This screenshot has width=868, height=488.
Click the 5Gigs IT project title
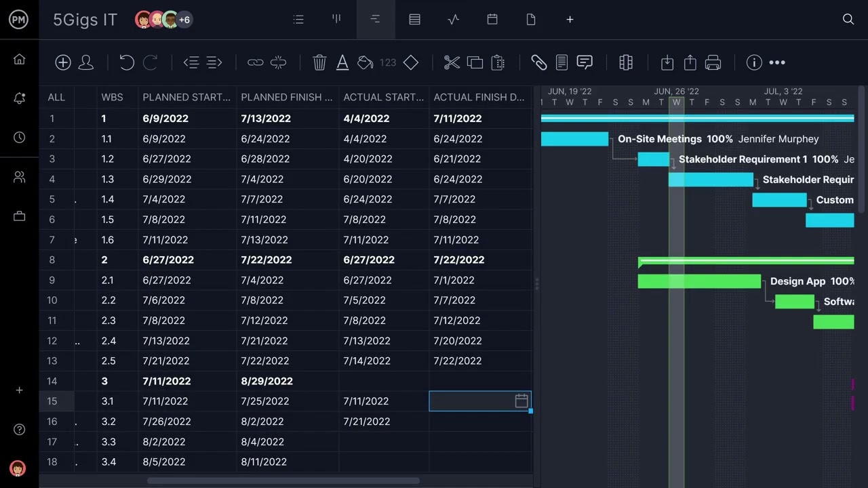[x=85, y=20]
